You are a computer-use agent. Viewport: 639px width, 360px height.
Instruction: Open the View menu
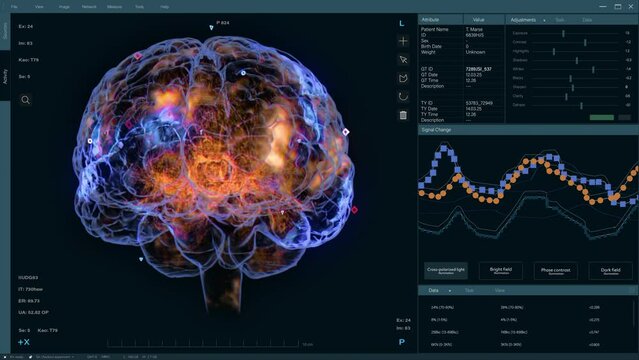[39, 7]
